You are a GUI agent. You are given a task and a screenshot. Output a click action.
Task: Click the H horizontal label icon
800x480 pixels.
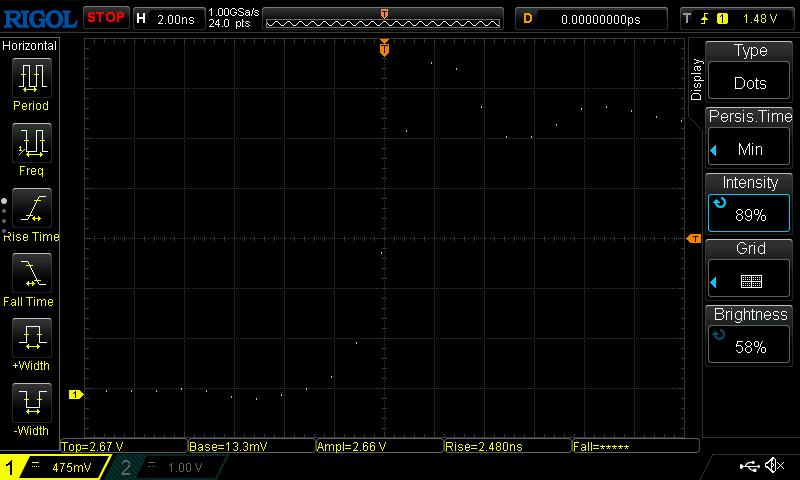tap(141, 19)
